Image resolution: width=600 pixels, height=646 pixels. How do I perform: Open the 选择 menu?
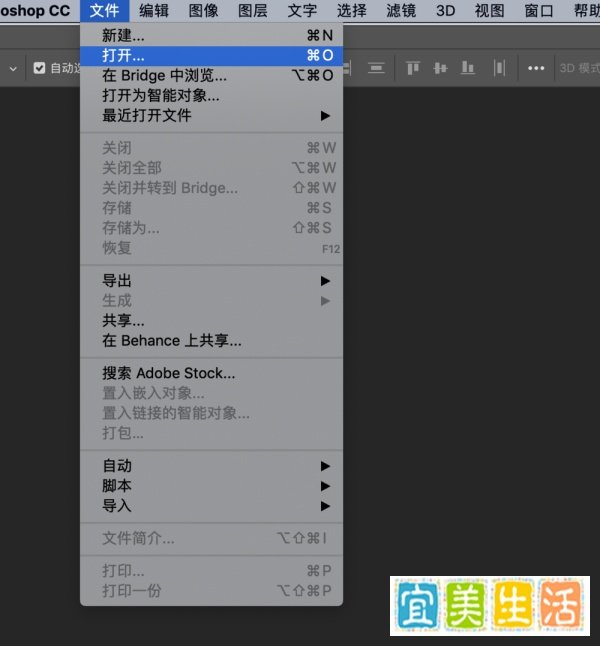pos(352,11)
